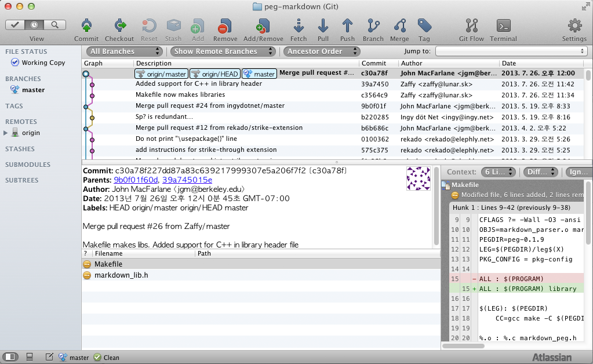The image size is (593, 364).
Task: Click master branch indicator in status bar
Action: pos(74,357)
